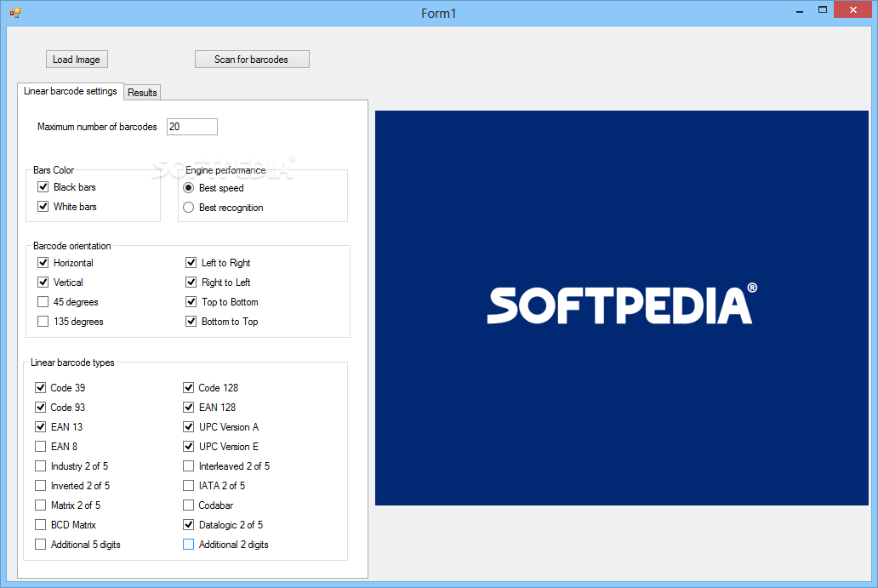The width and height of the screenshot is (878, 588).
Task: Toggle the Horizontal orientation checkbox
Action: tap(43, 263)
